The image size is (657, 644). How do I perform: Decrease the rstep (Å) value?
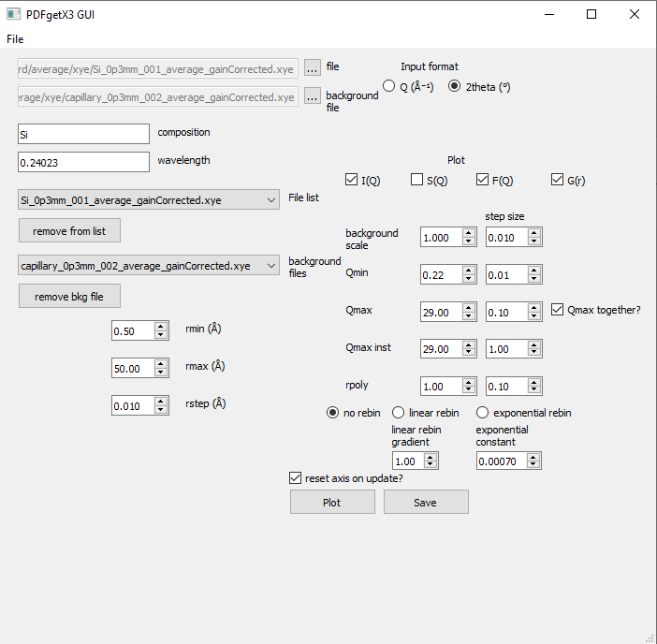pyautogui.click(x=161, y=410)
